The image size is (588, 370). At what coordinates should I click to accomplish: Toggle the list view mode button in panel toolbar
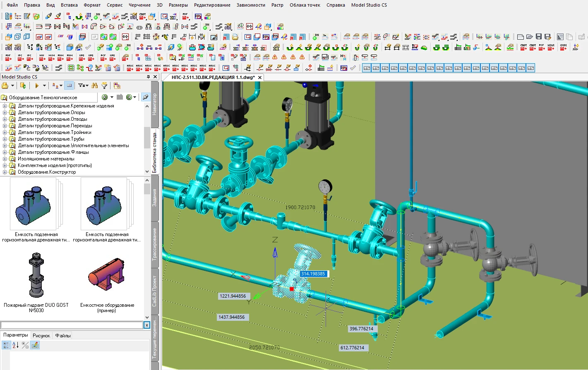pos(69,86)
